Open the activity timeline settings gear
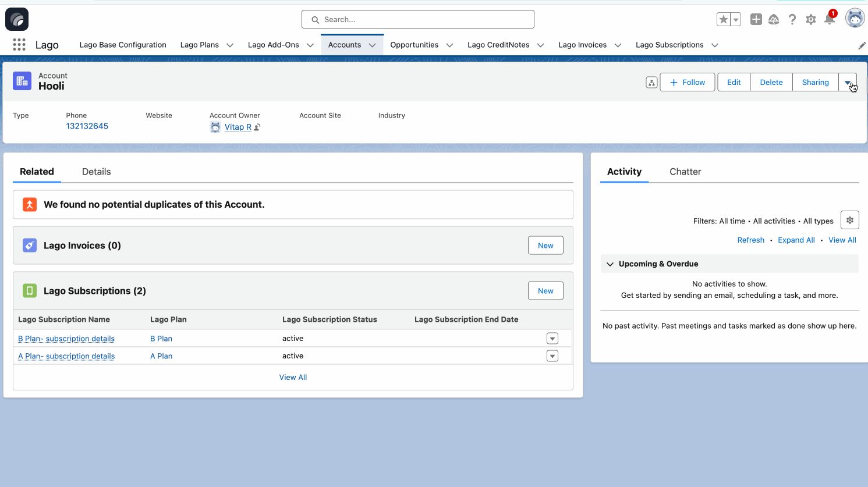The image size is (868, 487). 850,221
